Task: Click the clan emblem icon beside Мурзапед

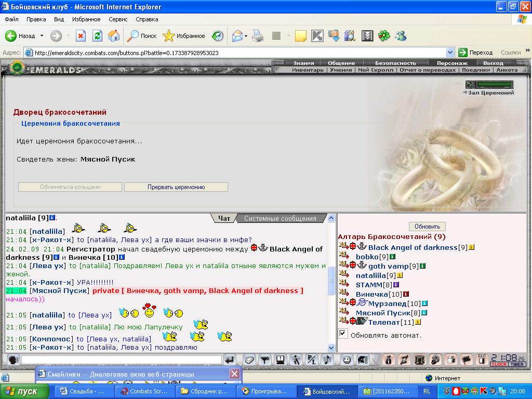Action: pyautogui.click(x=362, y=302)
